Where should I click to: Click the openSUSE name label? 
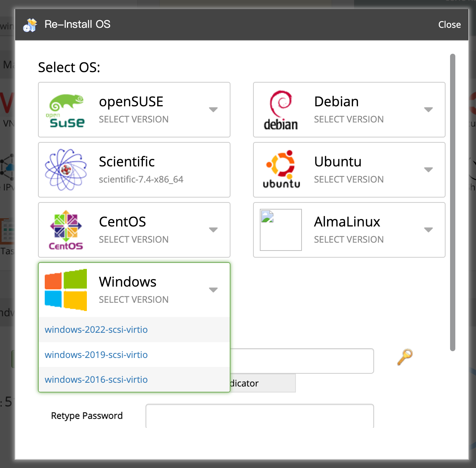(131, 101)
